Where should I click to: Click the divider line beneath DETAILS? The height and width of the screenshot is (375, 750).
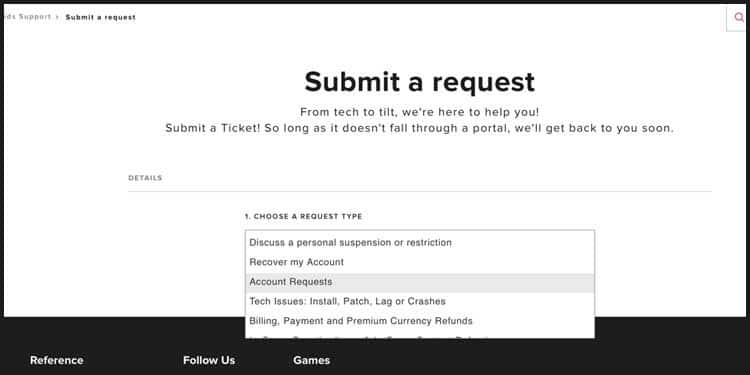[x=420, y=191]
